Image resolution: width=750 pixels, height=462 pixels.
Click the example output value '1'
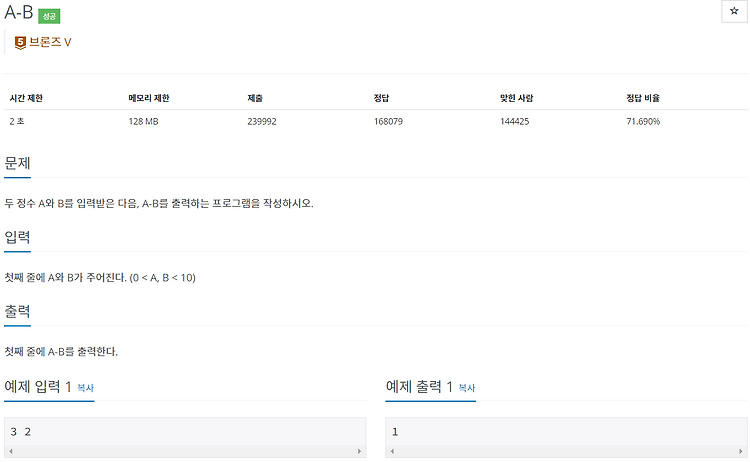pyautogui.click(x=395, y=432)
